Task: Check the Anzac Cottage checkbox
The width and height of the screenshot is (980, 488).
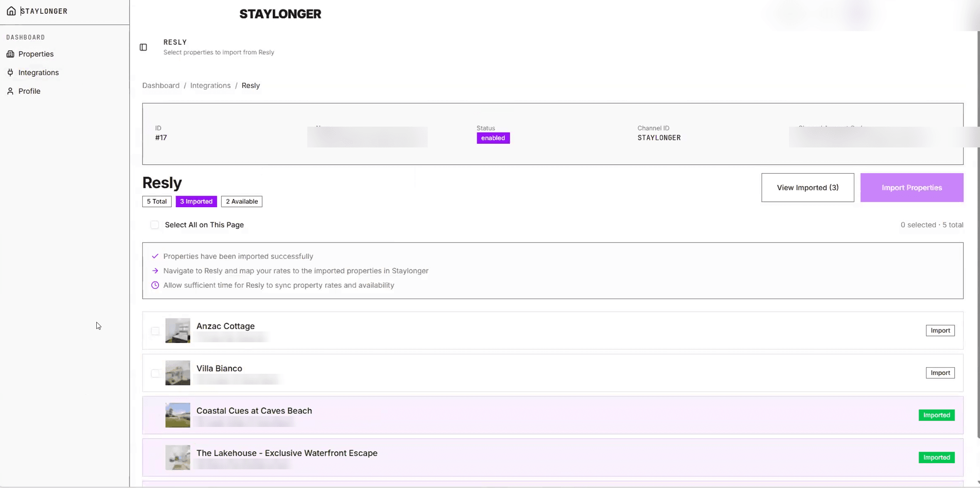Action: [x=155, y=331]
